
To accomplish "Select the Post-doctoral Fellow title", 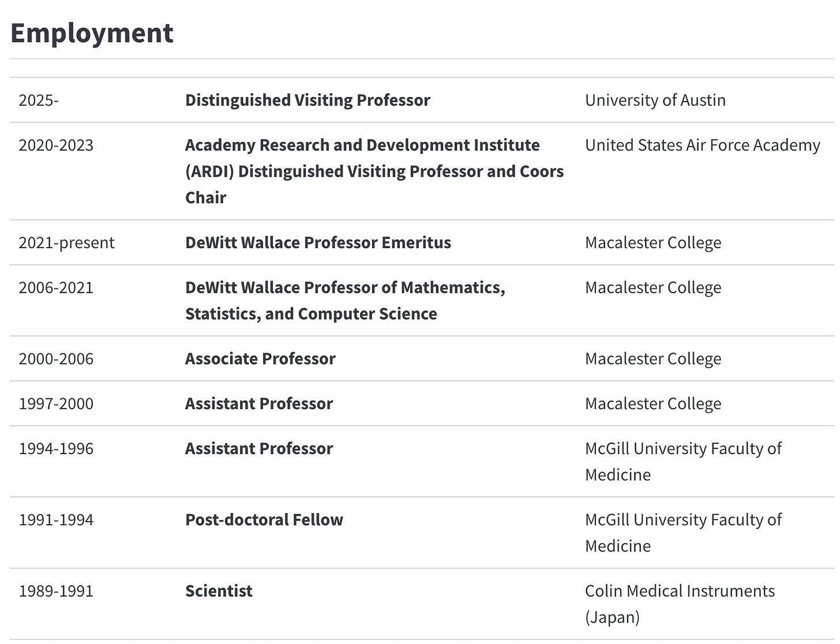I will 264,520.
